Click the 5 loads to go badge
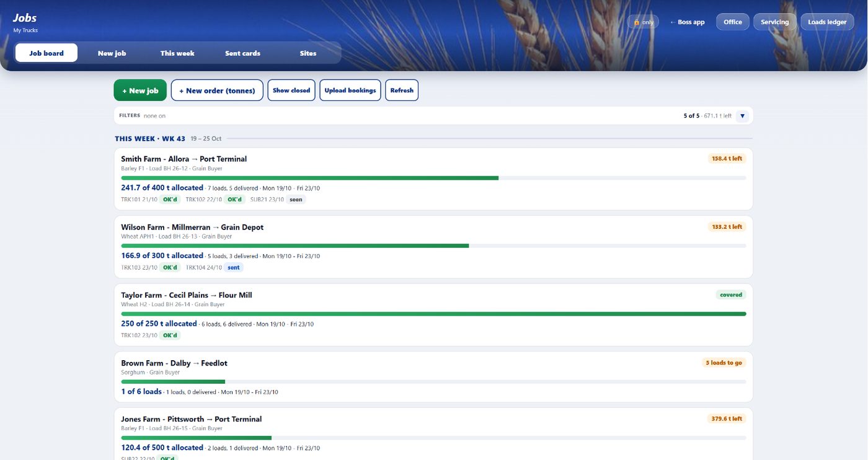 coord(724,363)
